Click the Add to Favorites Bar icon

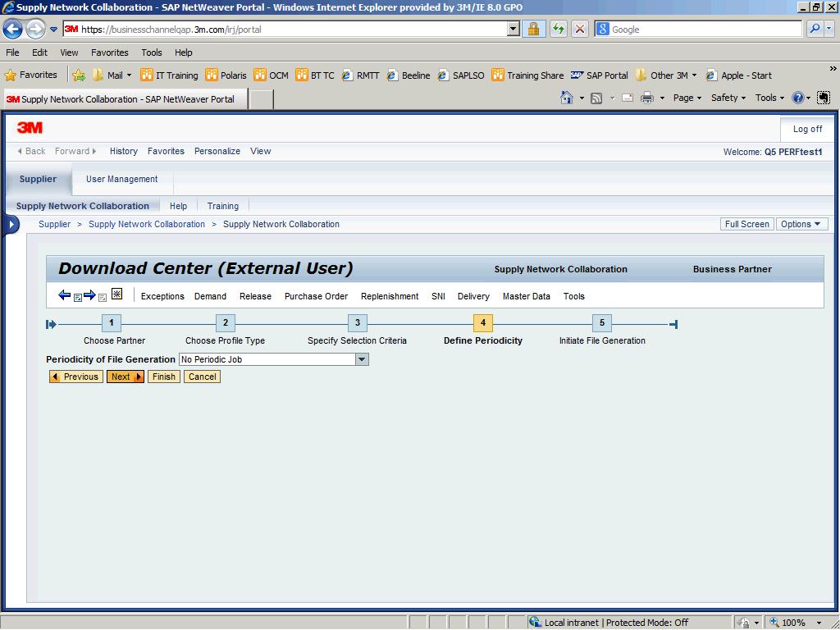coord(79,75)
